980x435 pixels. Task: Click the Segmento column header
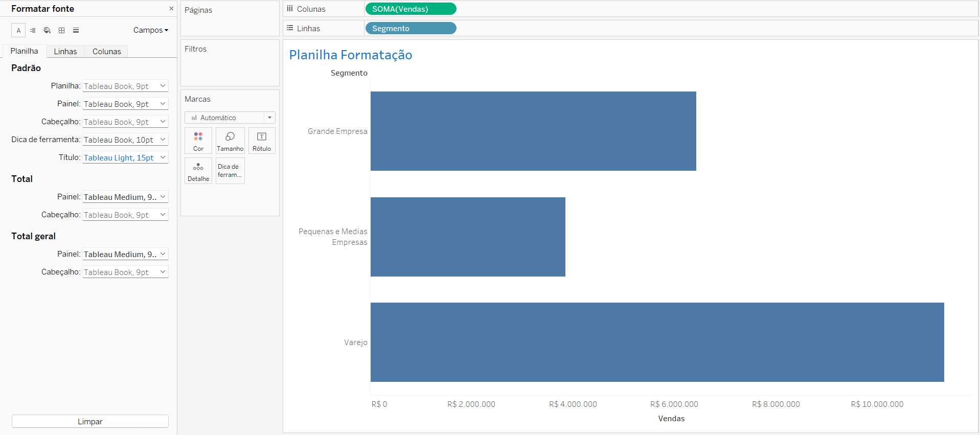(x=349, y=73)
